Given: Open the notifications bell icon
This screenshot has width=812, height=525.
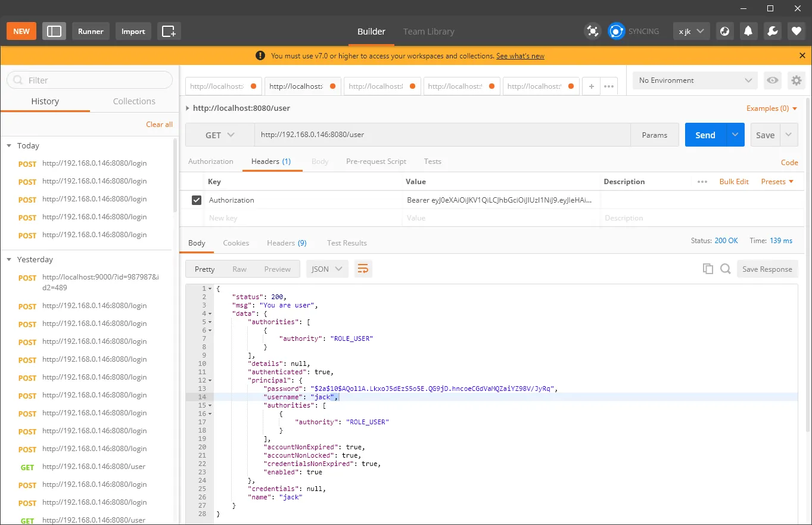Looking at the screenshot, I should 748,32.
